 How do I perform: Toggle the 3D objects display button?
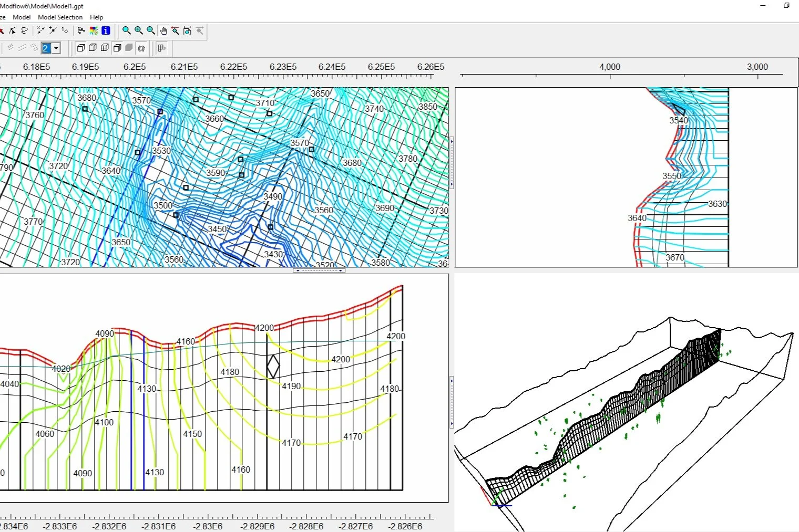click(141, 48)
